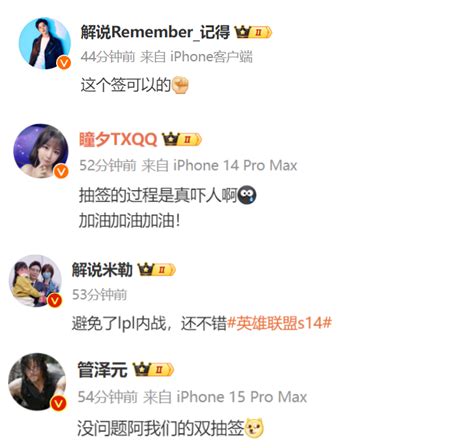Image resolution: width=474 pixels, height=448 pixels.
Task: Open 解说米勒's family photo avatar
Action: point(35,281)
